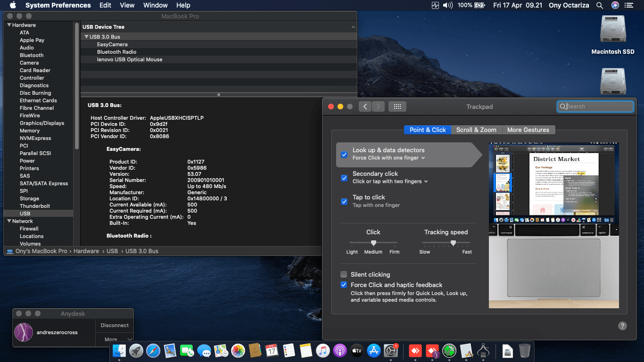The height and width of the screenshot is (362, 644).
Task: Open the help question mark button
Action: click(x=622, y=326)
